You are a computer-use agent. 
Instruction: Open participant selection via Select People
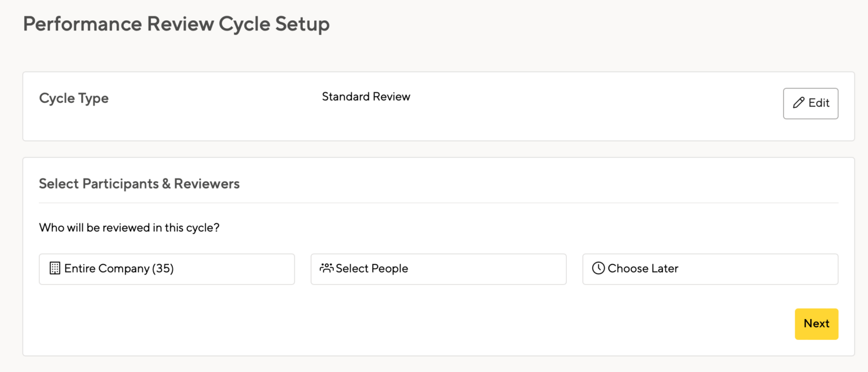[438, 269]
